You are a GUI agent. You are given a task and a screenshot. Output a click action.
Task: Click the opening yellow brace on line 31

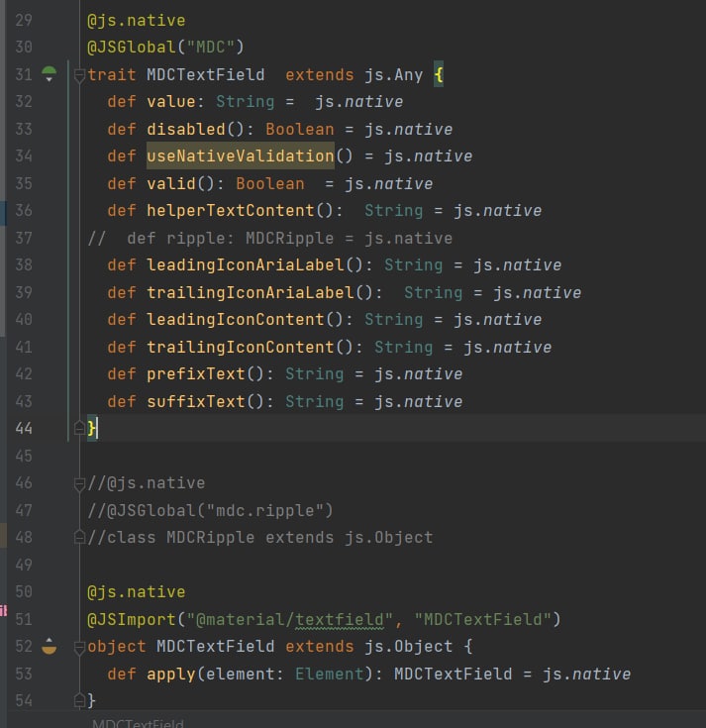click(x=439, y=74)
